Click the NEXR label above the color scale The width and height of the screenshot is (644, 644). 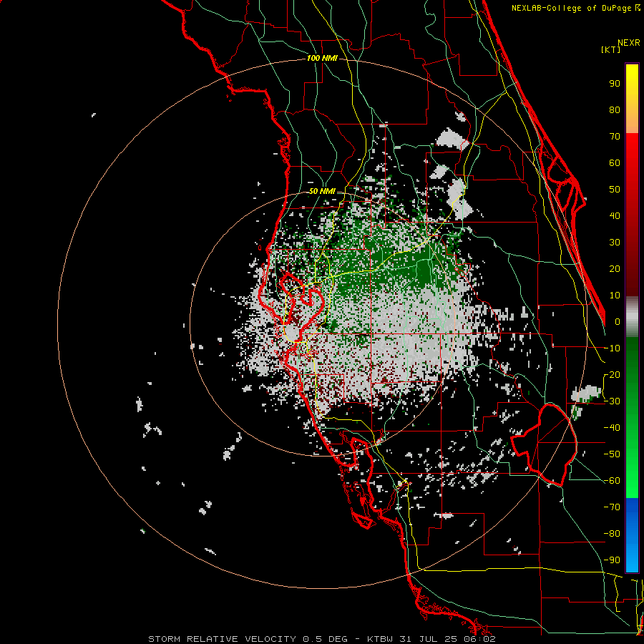(x=629, y=43)
